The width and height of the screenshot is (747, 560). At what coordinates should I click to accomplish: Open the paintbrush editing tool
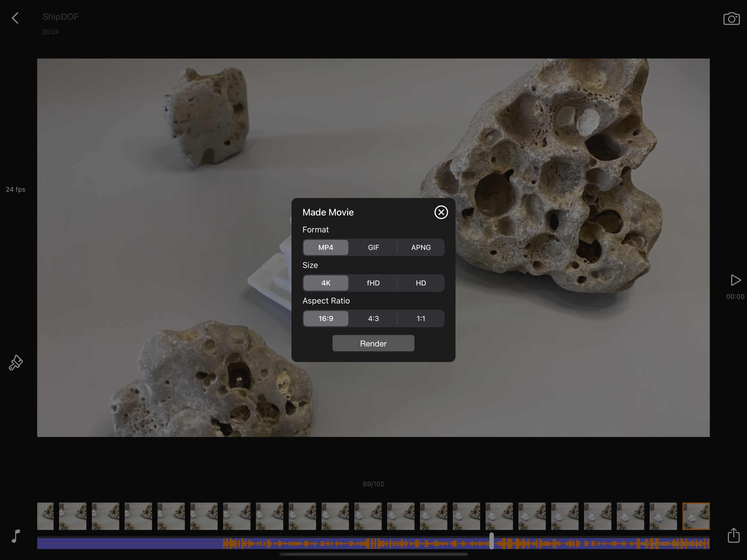(x=16, y=363)
